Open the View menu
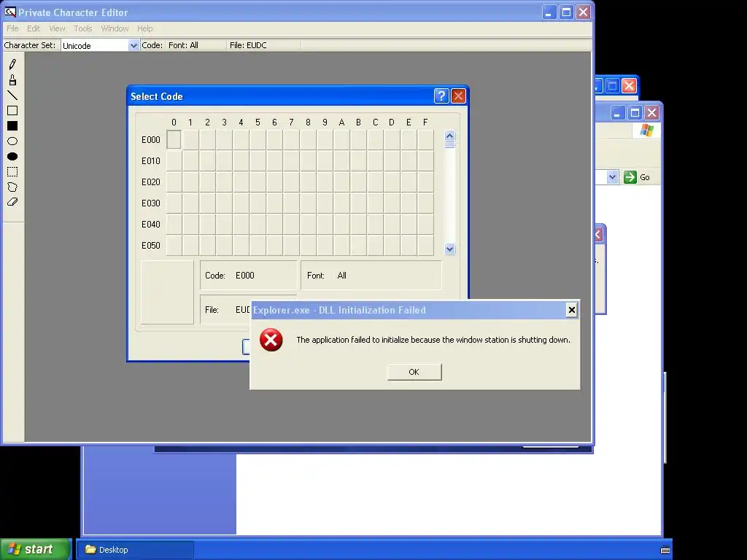The width and height of the screenshot is (747, 560). [57, 28]
